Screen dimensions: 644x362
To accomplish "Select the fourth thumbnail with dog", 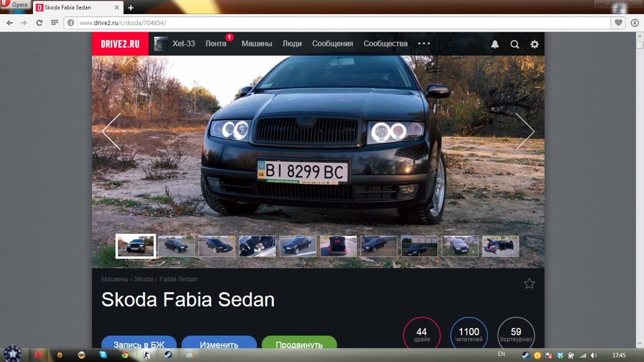I will 257,246.
